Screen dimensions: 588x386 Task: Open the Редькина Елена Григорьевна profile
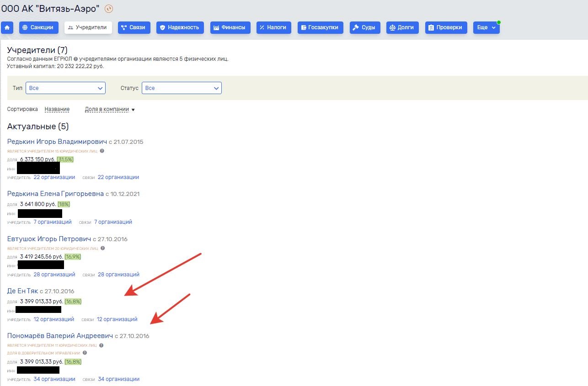click(x=55, y=194)
